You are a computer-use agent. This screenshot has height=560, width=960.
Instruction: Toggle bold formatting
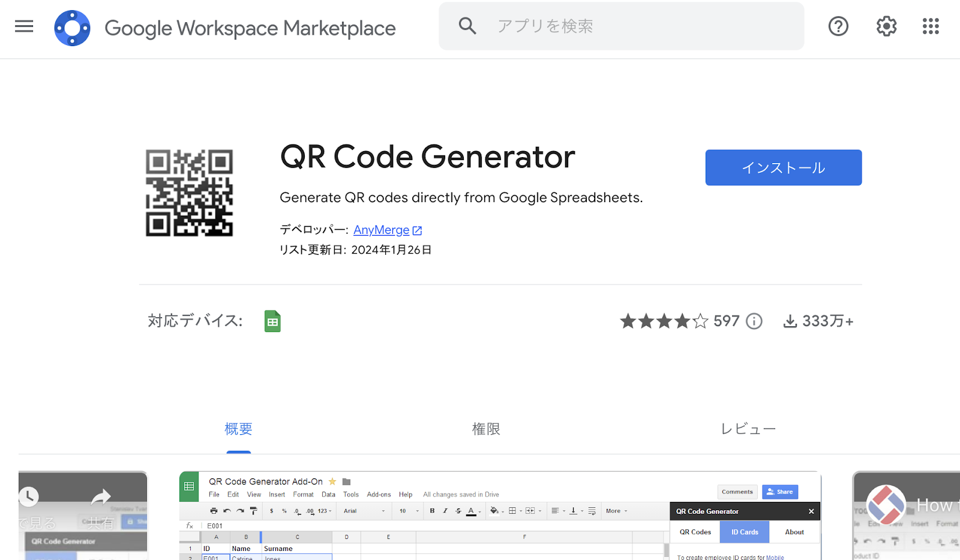click(432, 511)
